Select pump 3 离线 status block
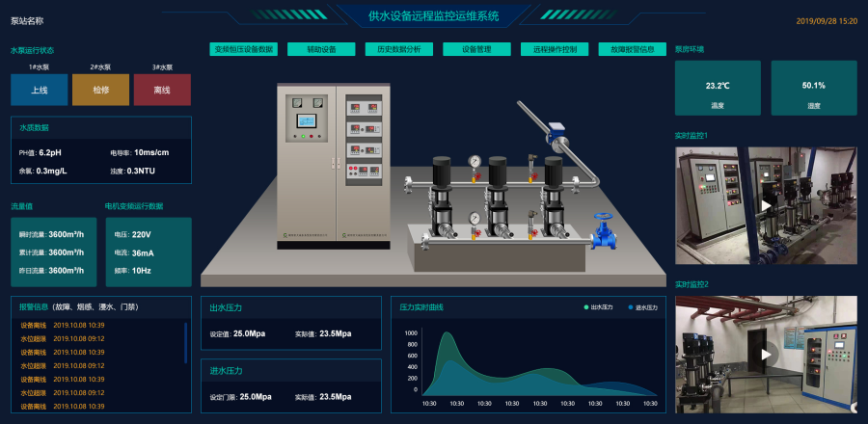Screen dimensions: 868x424 point(161,90)
